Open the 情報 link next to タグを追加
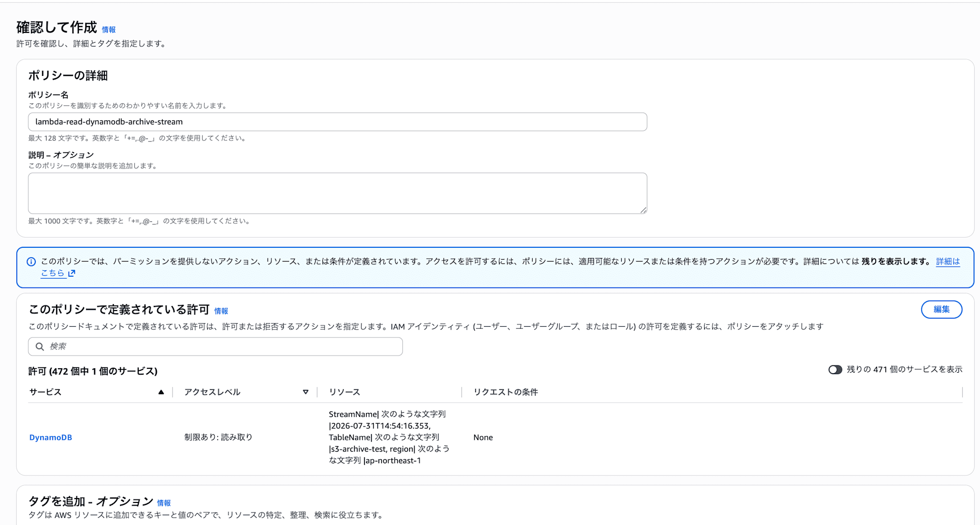Screen dimensions: 980x525 tap(164, 503)
